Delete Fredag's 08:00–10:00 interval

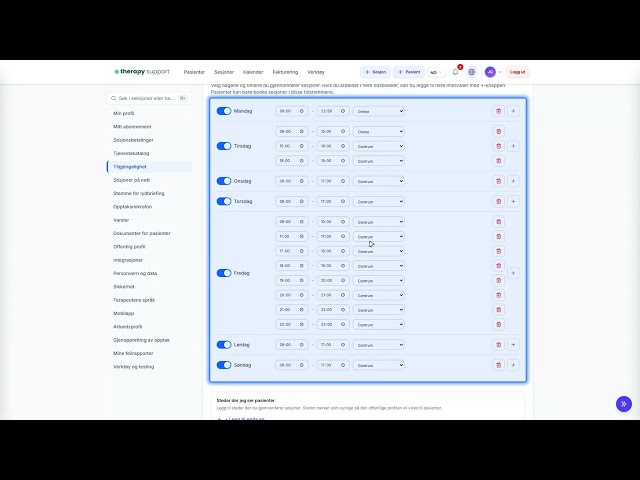click(x=498, y=222)
